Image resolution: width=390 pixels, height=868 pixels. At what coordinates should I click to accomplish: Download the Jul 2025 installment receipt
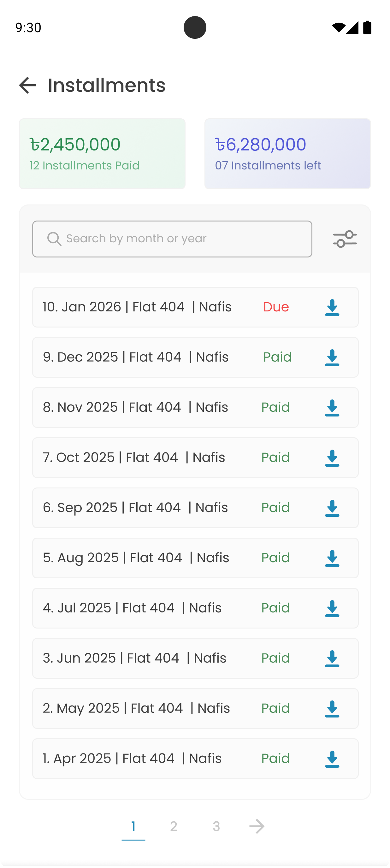point(332,609)
